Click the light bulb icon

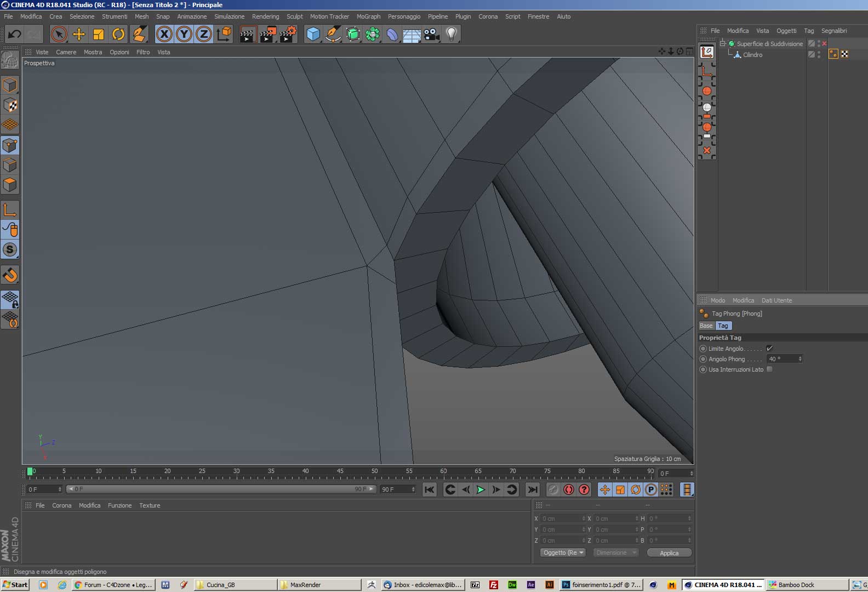pyautogui.click(x=451, y=35)
